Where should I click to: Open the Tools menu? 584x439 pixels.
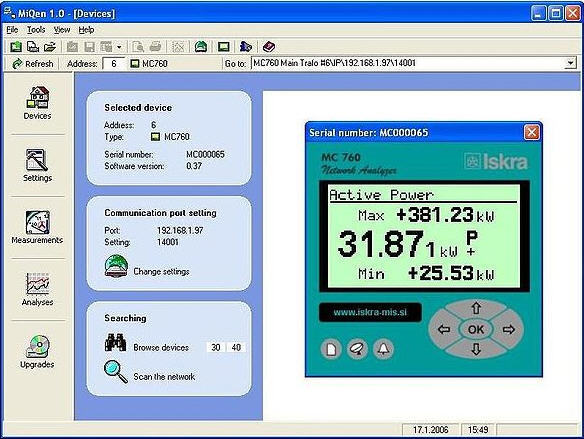[36, 30]
